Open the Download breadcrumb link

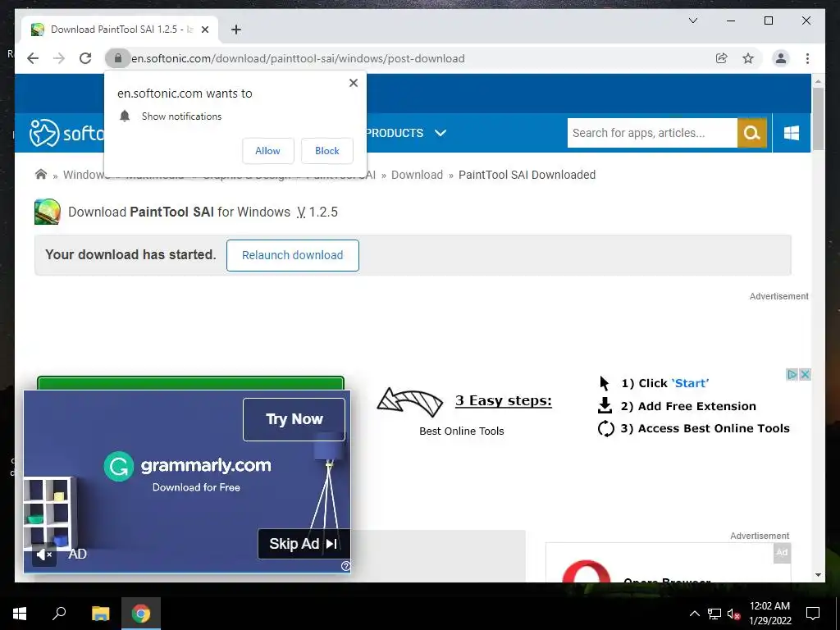click(417, 175)
